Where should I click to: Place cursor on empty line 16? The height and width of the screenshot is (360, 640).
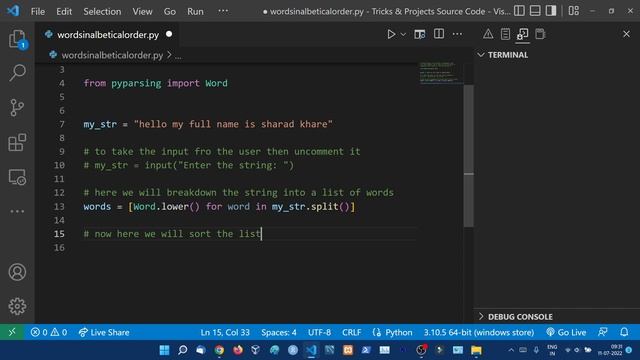249,247
